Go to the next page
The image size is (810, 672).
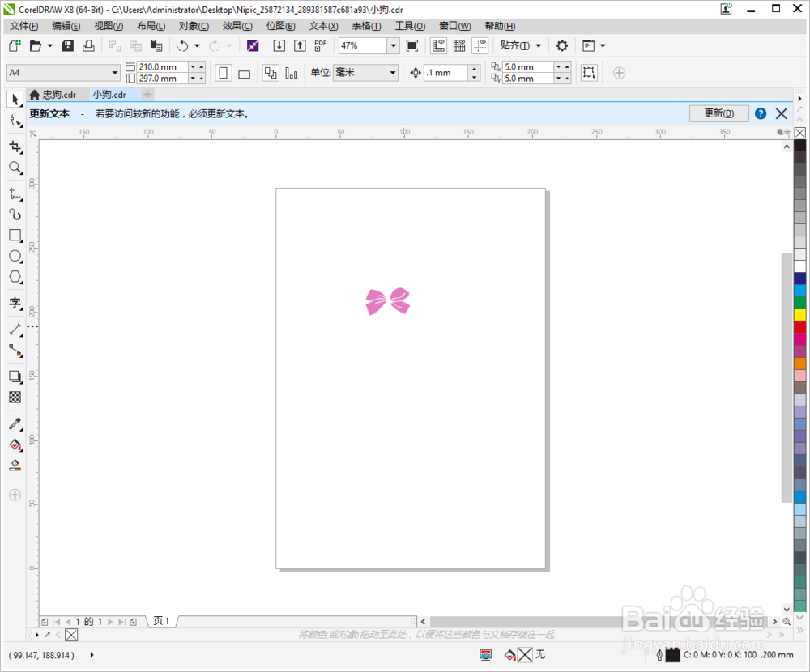point(110,622)
